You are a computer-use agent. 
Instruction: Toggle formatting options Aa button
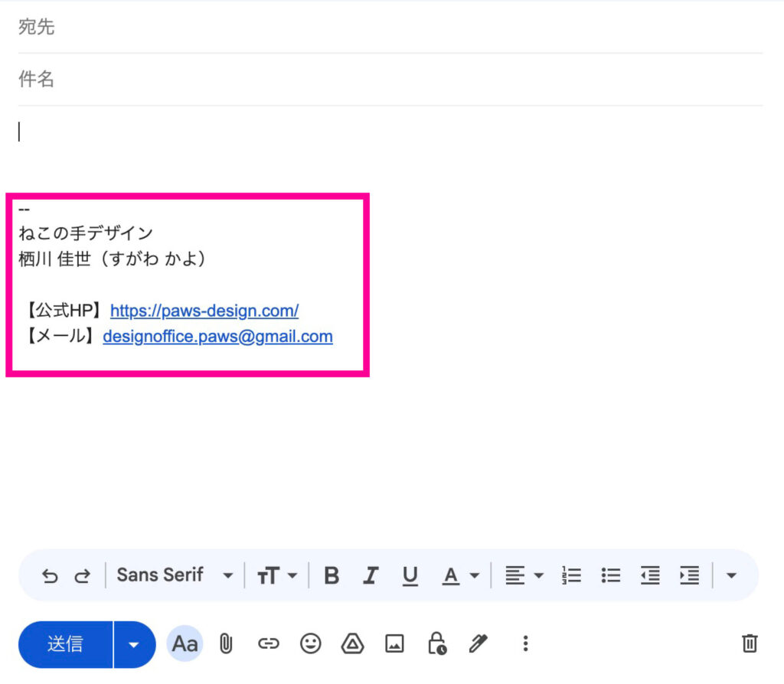pos(185,643)
